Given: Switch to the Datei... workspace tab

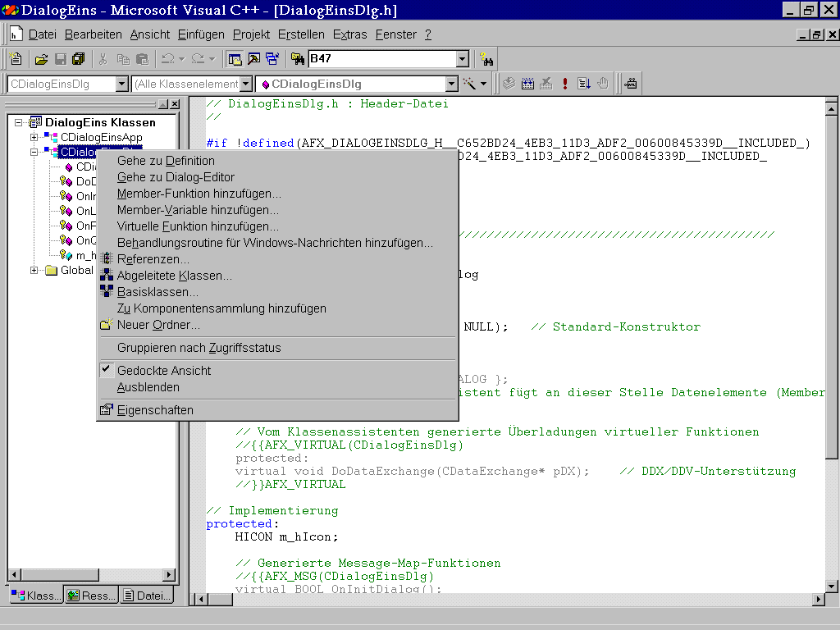Looking at the screenshot, I should (148, 596).
